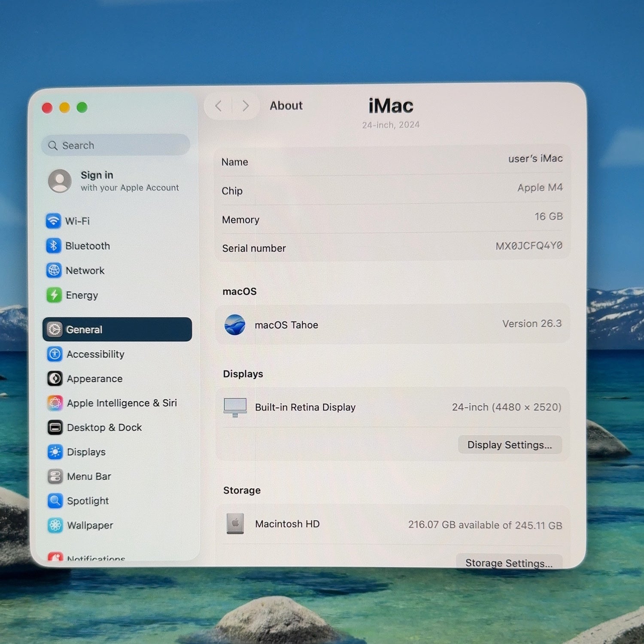Open Apple Intelligence & Siri icon
Image resolution: width=644 pixels, height=644 pixels.
(55, 403)
